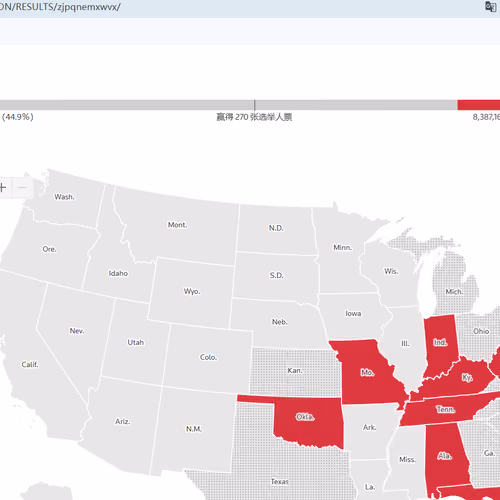Click on Idaho state
The width and height of the screenshot is (500, 500).
pyautogui.click(x=118, y=273)
